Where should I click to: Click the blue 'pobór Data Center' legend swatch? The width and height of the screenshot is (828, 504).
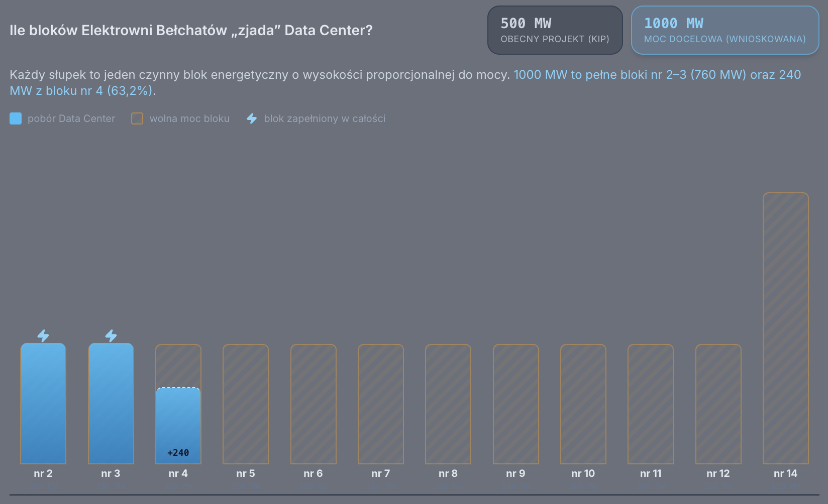point(16,118)
